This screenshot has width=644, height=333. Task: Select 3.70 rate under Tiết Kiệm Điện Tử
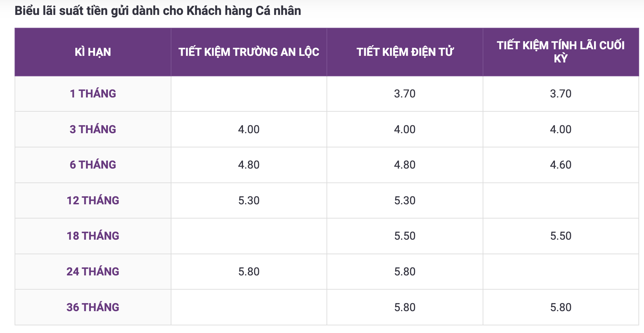click(x=405, y=94)
